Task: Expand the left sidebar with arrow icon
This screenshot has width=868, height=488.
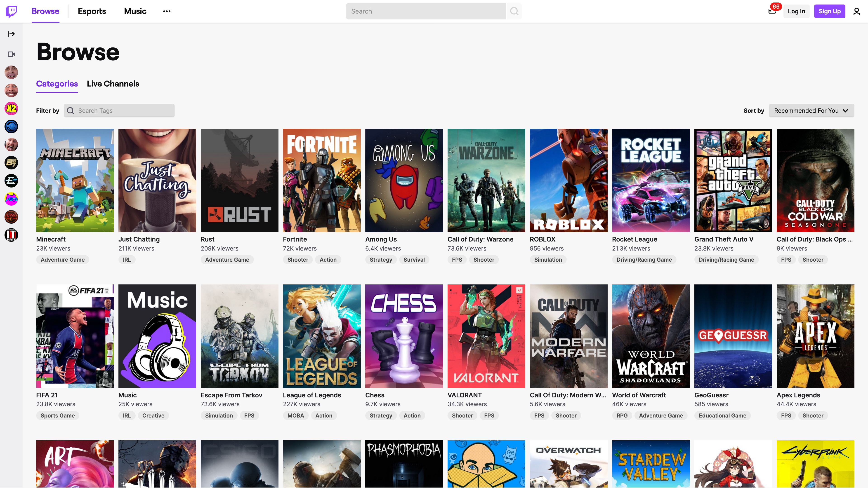Action: [11, 34]
